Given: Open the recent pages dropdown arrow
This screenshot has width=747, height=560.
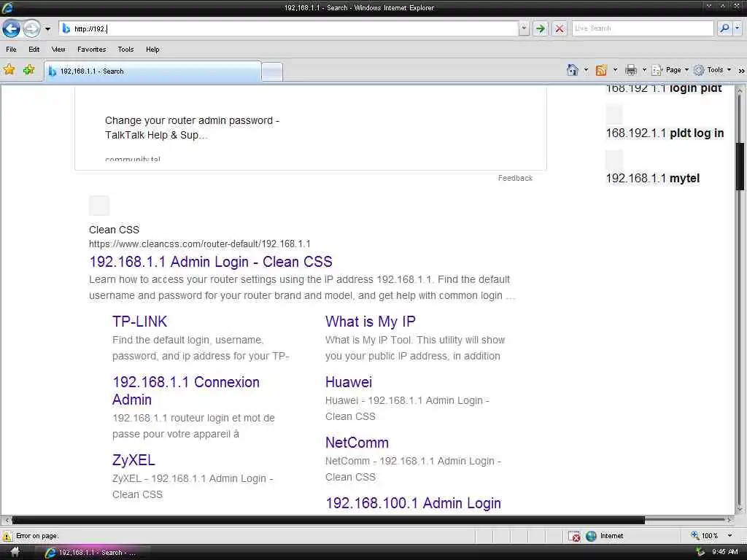Looking at the screenshot, I should 47,29.
